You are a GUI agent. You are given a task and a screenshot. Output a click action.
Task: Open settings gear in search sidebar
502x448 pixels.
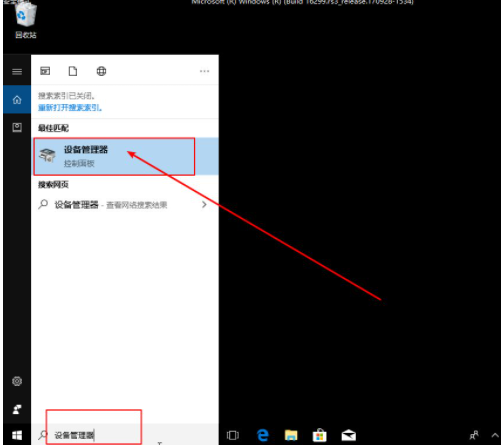tap(17, 381)
